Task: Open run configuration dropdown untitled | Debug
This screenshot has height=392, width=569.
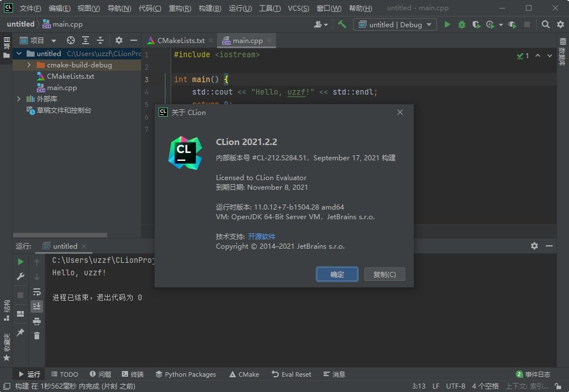Action: click(x=395, y=24)
